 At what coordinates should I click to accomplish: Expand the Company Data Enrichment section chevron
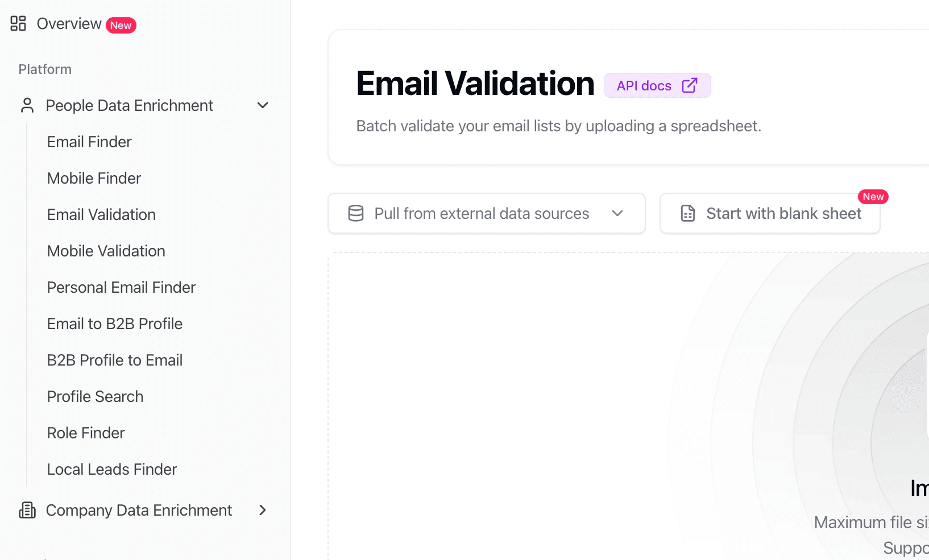click(263, 510)
